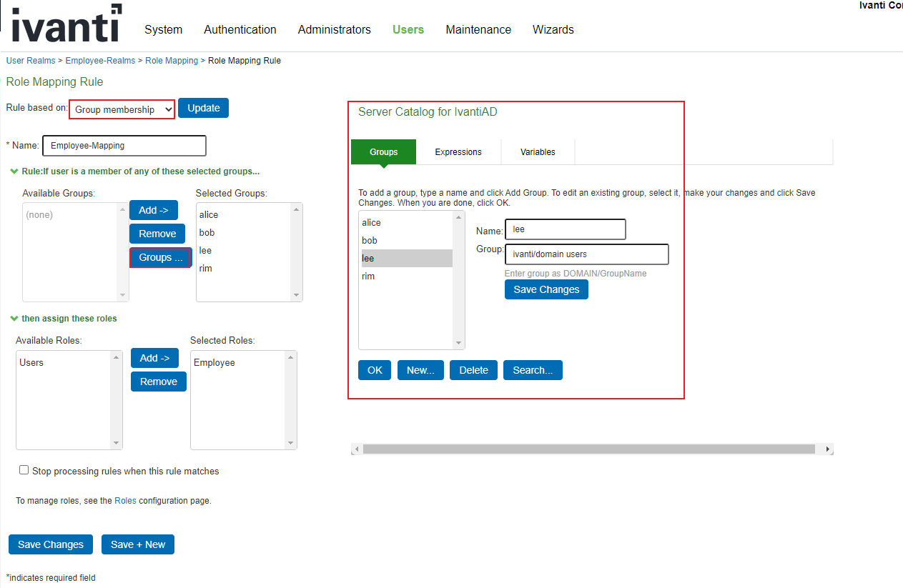
Task: Click the Ivanti logo
Action: point(66,24)
